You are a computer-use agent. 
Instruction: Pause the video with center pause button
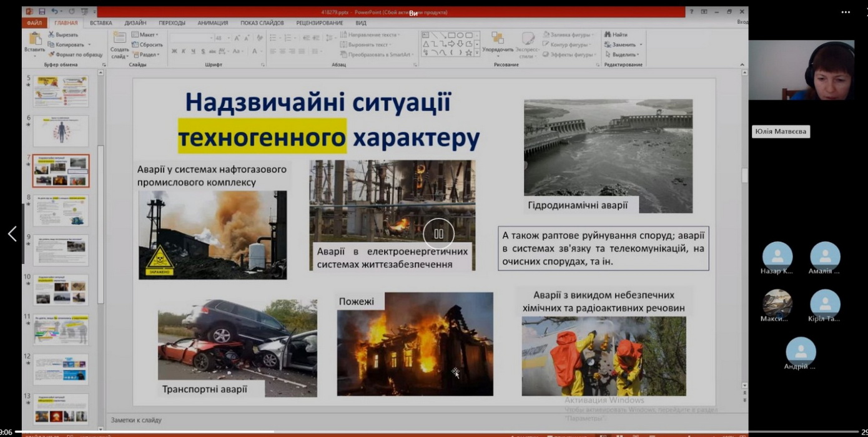click(438, 233)
